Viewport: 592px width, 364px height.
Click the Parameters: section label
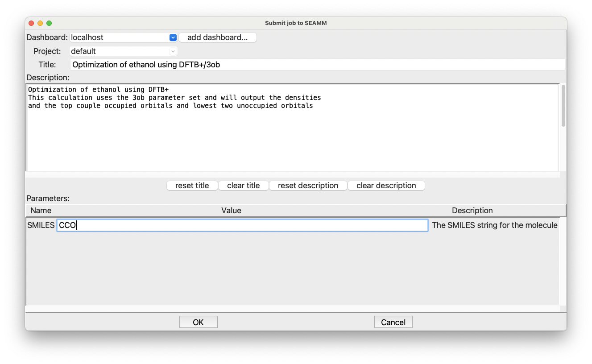[x=48, y=198]
